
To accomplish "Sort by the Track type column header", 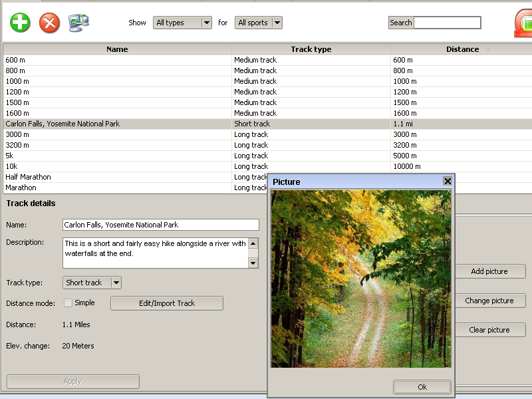I will [311, 49].
